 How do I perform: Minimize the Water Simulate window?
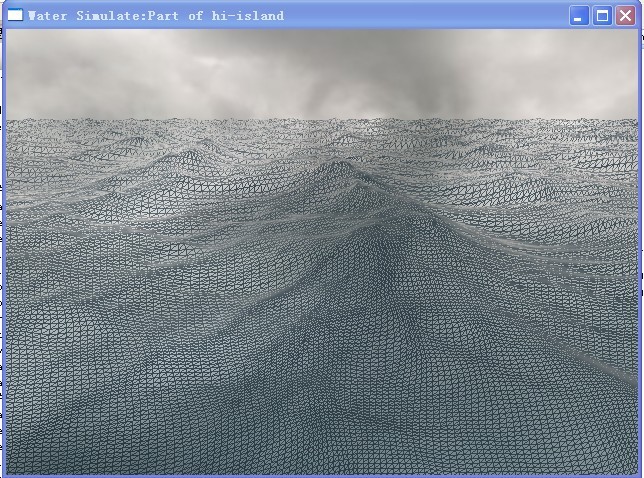click(579, 16)
